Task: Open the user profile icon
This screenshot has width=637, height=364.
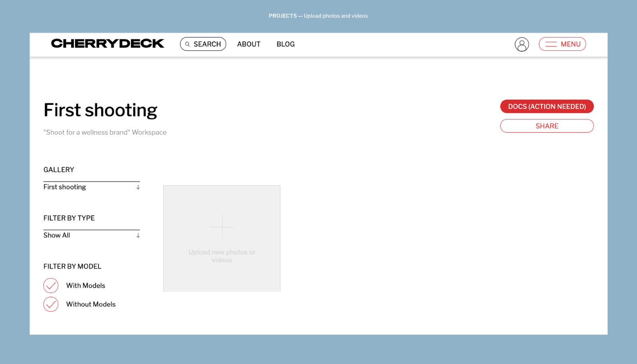Action: (522, 44)
